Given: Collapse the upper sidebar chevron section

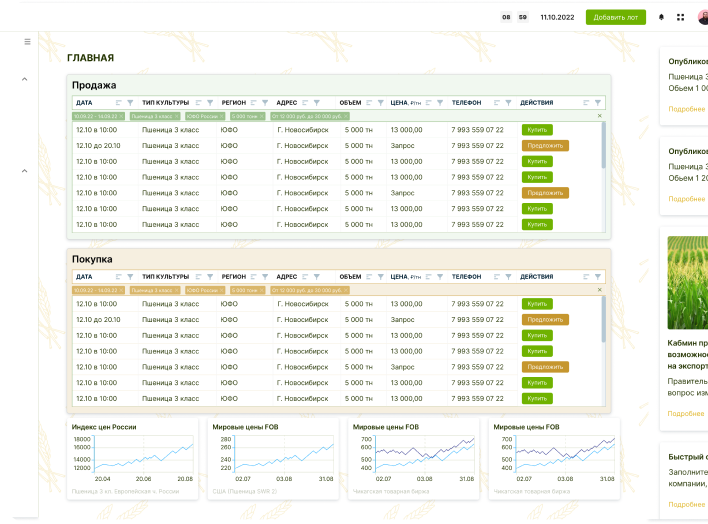Looking at the screenshot, I should [x=24, y=79].
